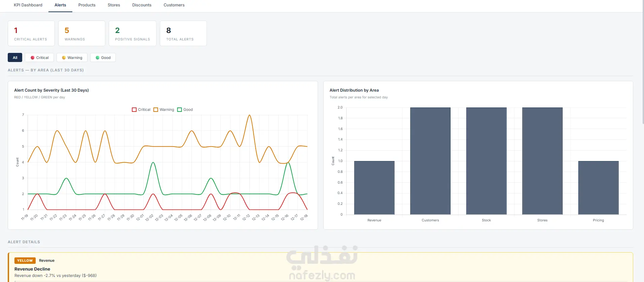Filter alerts by Warning severity
The height and width of the screenshot is (282, 644).
tap(72, 58)
